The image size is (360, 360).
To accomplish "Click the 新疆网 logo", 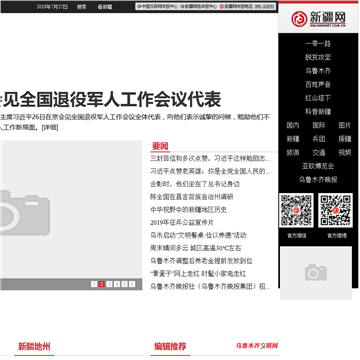I will 318,19.
